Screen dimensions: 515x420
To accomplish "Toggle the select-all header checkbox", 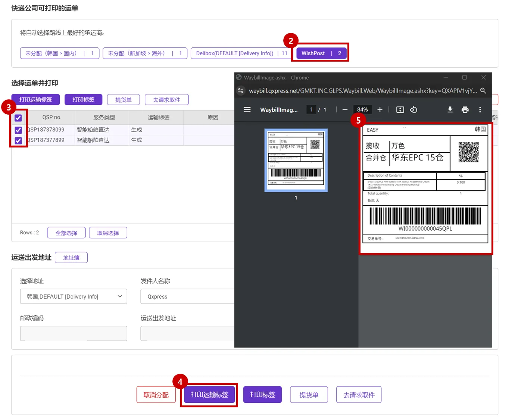I will 18,118.
